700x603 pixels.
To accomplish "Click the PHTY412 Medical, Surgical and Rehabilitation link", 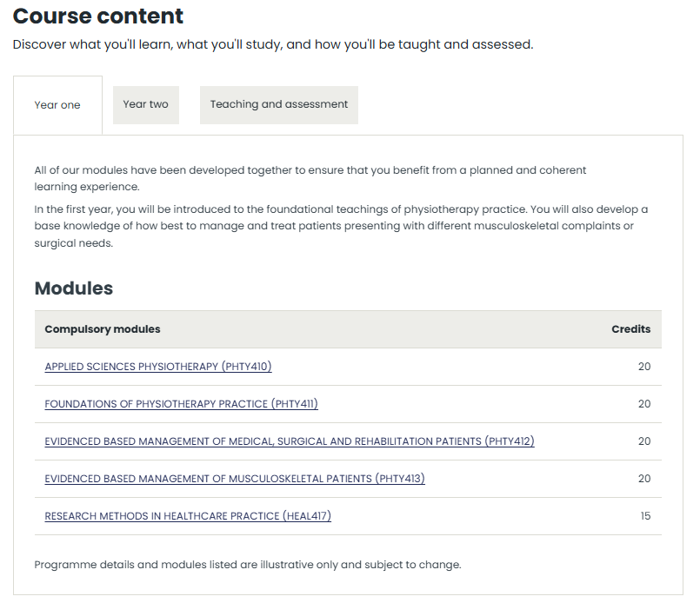I will pyautogui.click(x=289, y=441).
